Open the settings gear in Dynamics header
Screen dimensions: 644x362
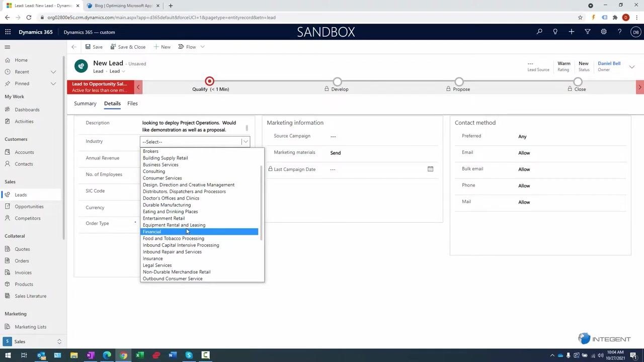[x=603, y=32]
